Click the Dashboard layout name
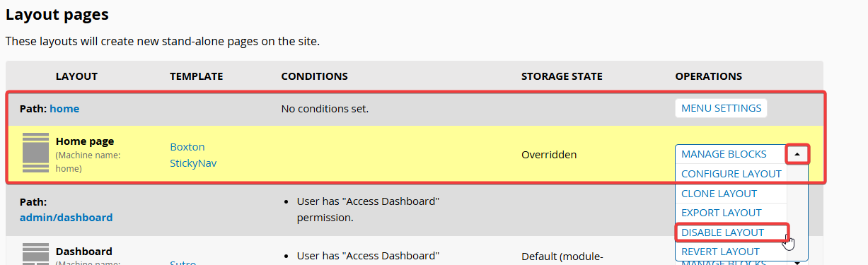 click(x=83, y=252)
